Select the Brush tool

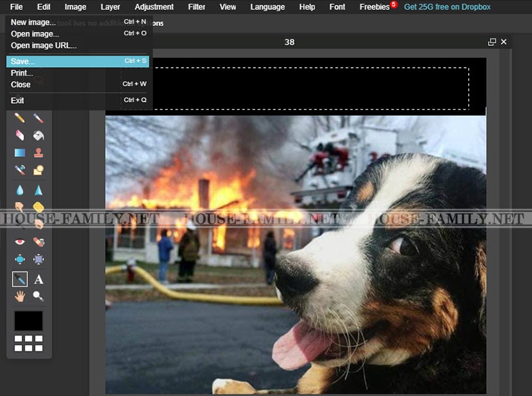click(x=39, y=118)
